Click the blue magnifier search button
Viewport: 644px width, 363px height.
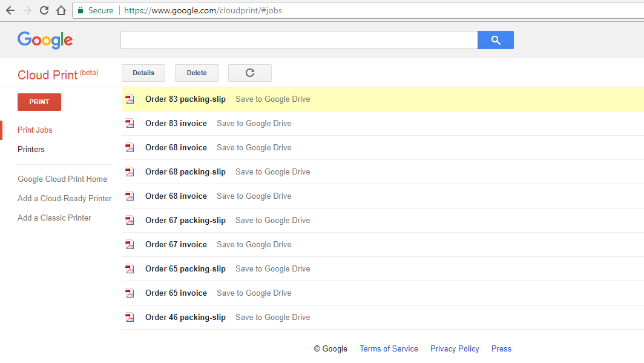[x=496, y=40]
